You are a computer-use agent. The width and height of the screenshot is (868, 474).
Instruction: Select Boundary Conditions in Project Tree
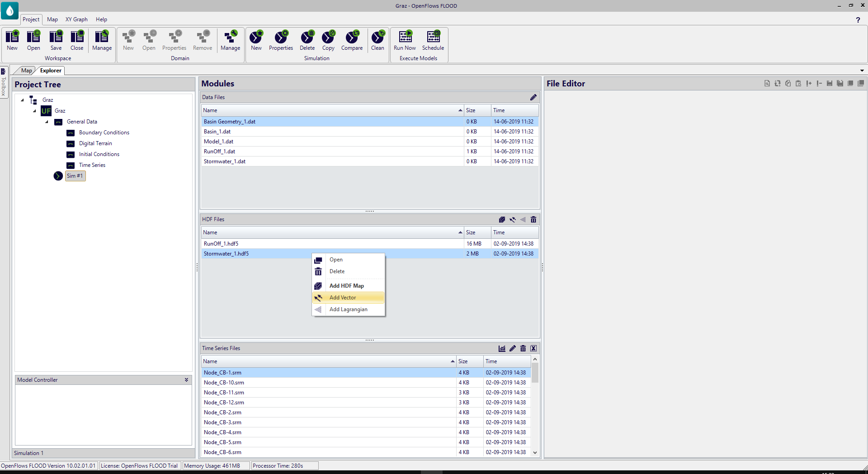104,133
